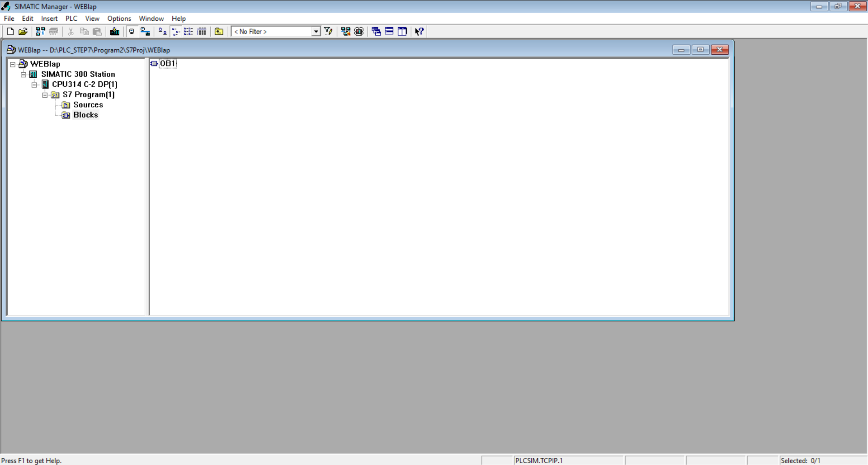Click PLCSIM.TCPIP.1 in status bar
868x465 pixels.
[539, 460]
